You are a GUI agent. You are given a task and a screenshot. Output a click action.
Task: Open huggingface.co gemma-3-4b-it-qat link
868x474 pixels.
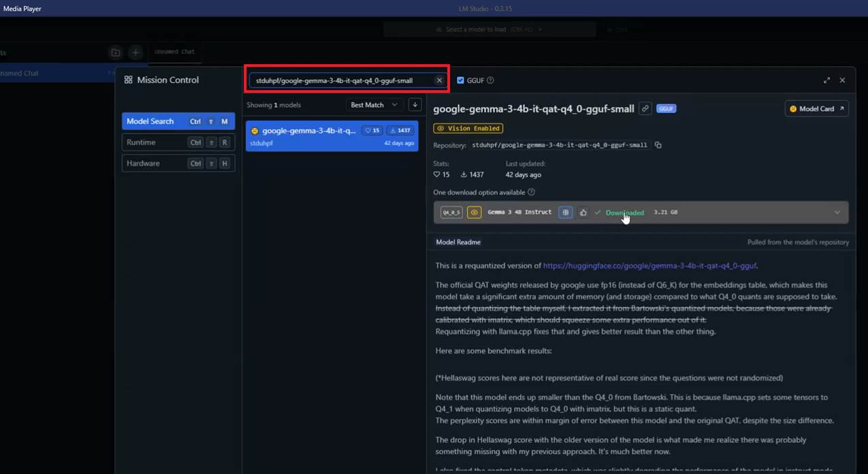(650, 266)
